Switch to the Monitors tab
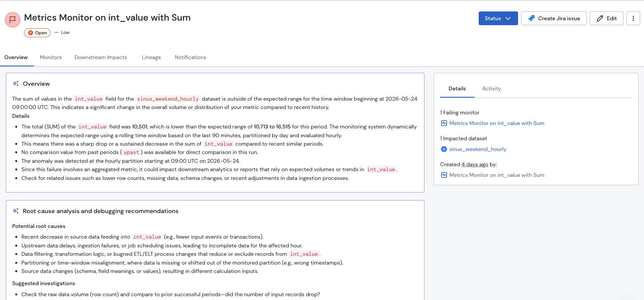 tap(51, 57)
